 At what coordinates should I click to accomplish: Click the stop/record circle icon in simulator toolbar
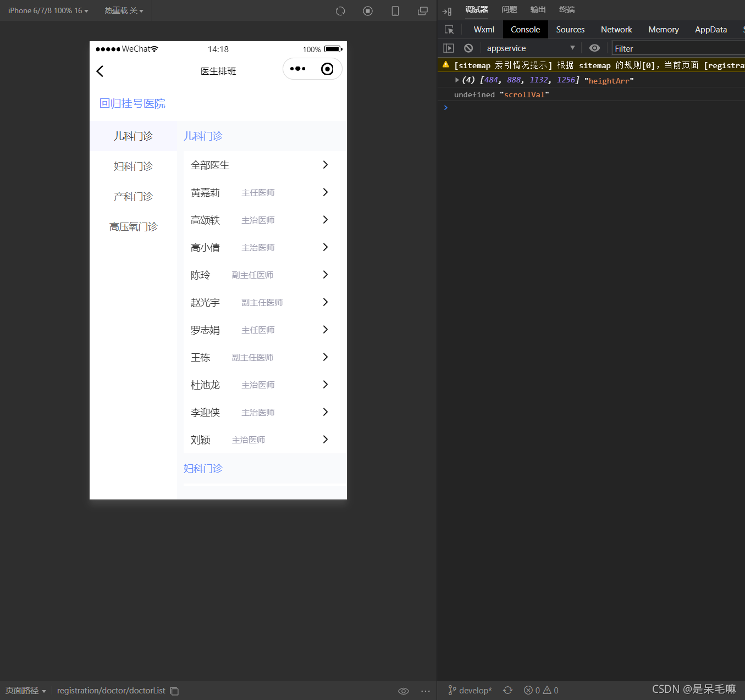(x=368, y=11)
